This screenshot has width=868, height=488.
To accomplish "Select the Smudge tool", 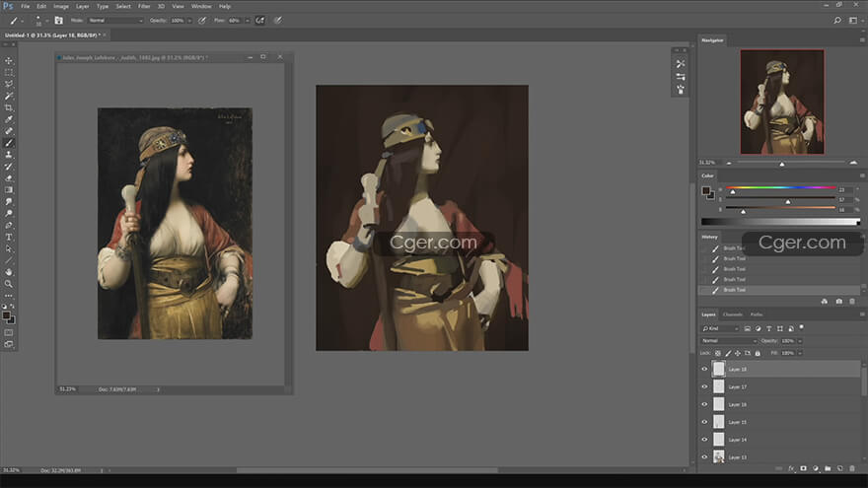I will coord(8,202).
